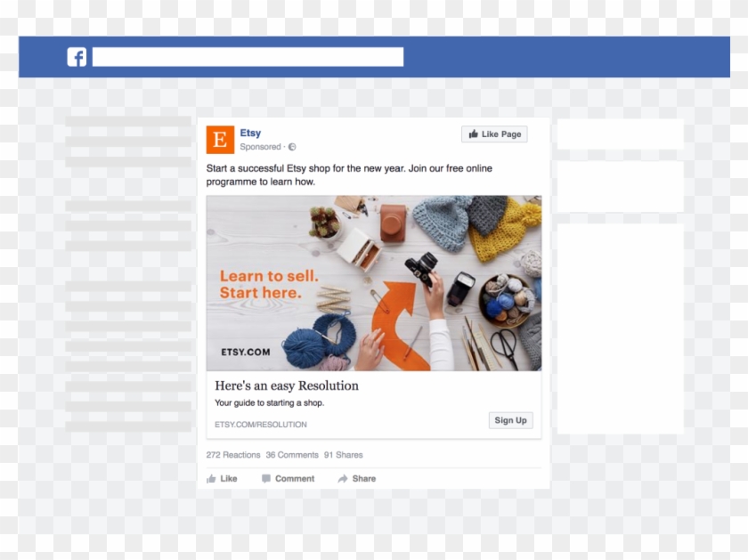Click the Share action text
The width and height of the screenshot is (748, 560).
tap(364, 478)
